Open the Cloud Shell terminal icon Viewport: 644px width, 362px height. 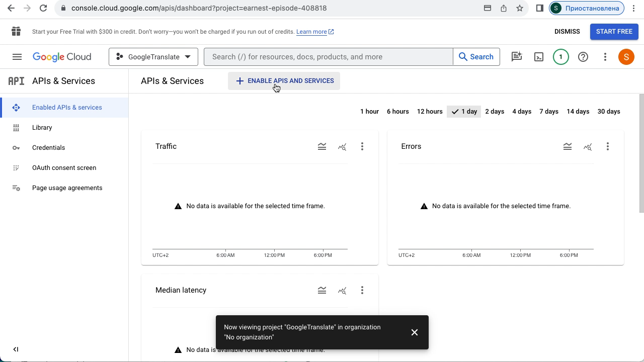tap(539, 57)
